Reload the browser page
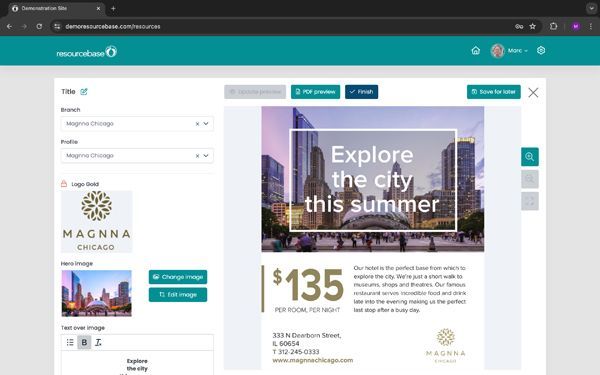Viewport: 600px width, 375px height. click(x=39, y=26)
